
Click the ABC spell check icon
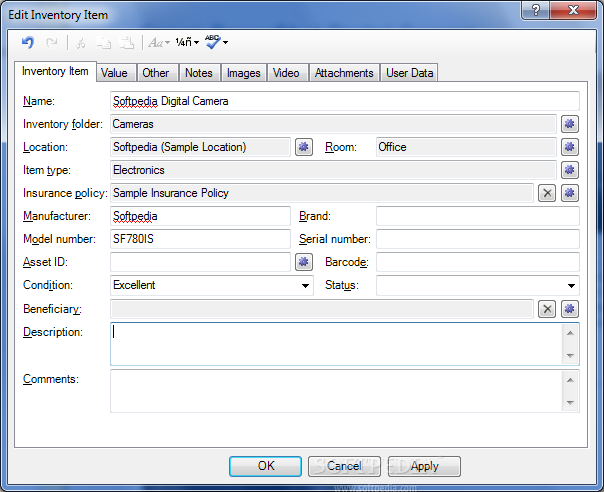click(x=213, y=42)
